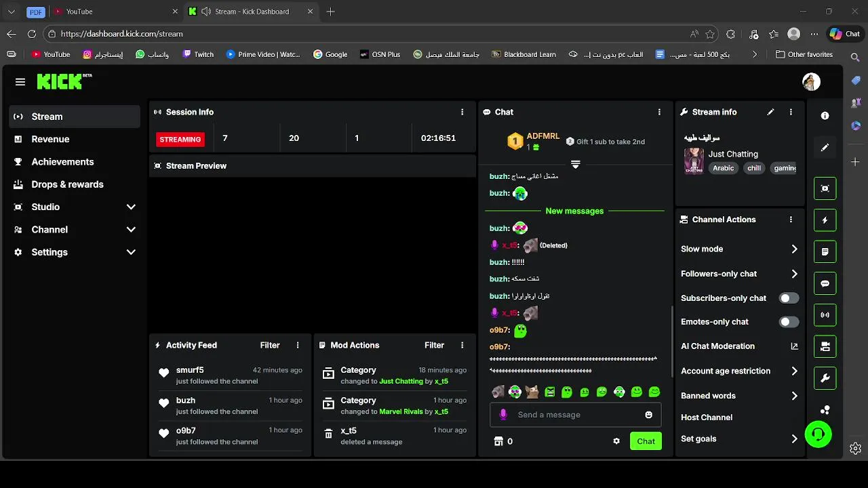Viewport: 868px width, 488px height.
Task: Open the green headset support button
Action: pyautogui.click(x=818, y=434)
